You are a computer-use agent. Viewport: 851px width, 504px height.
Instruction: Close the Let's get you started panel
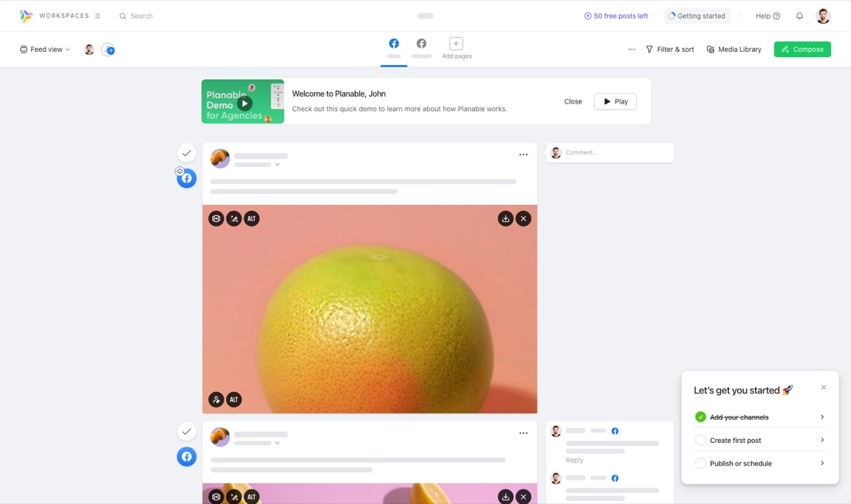click(x=823, y=387)
